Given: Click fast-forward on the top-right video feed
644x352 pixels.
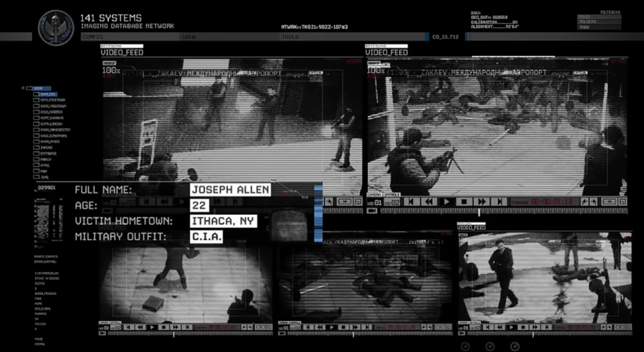Looking at the screenshot, I should pos(482,202).
